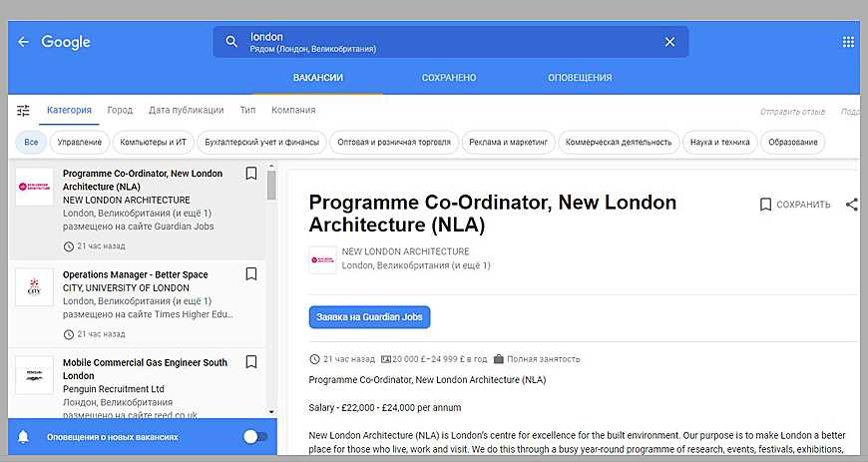The width and height of the screenshot is (868, 462).
Task: Click the back arrow next to Google
Action: tap(23, 42)
